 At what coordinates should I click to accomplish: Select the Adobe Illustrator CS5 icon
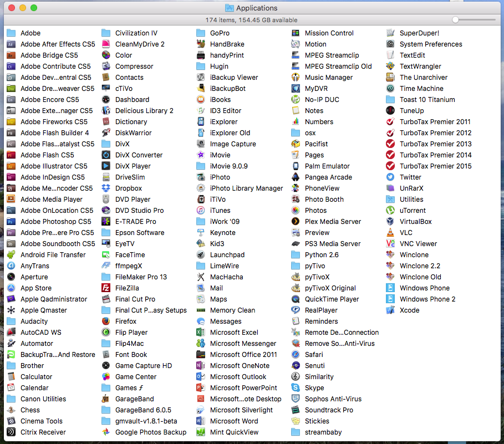click(11, 166)
